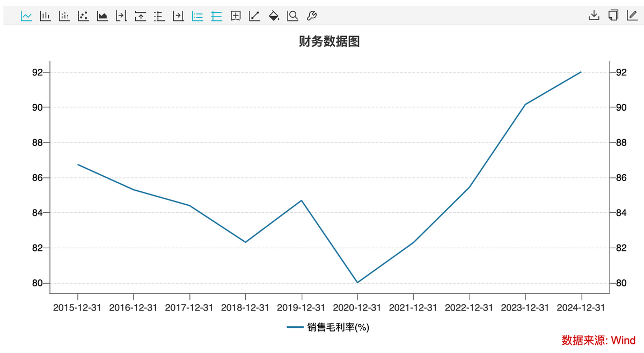
Task: Open the chart edit pencil icon
Action: (632, 15)
